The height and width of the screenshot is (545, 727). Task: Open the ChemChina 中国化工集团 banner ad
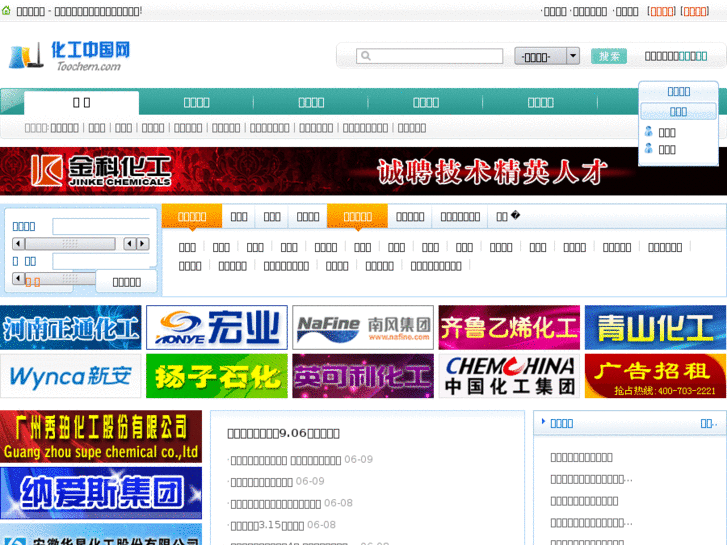coord(509,376)
